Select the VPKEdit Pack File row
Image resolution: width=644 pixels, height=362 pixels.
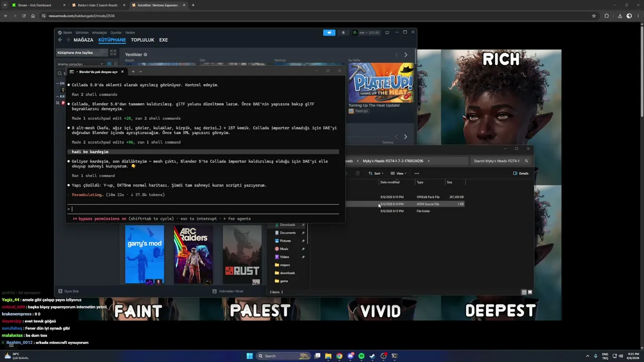tap(406, 197)
